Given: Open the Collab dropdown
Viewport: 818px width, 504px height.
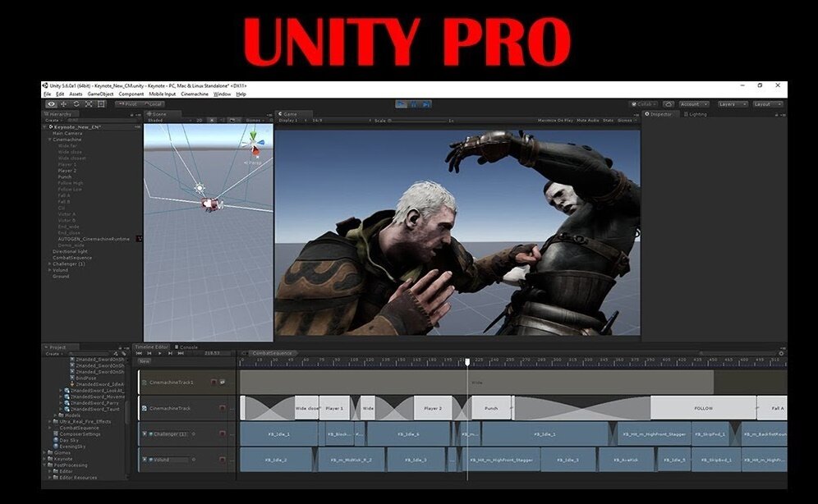Looking at the screenshot, I should (643, 104).
